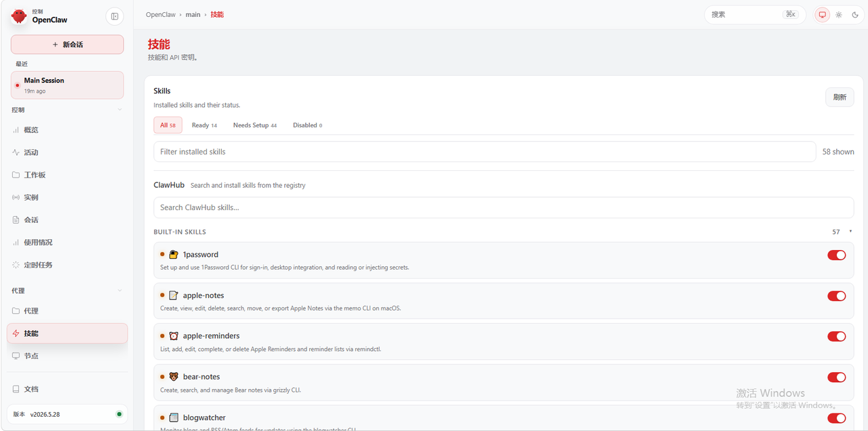Disable the apple-notes skill toggle
868x431 pixels.
(836, 296)
